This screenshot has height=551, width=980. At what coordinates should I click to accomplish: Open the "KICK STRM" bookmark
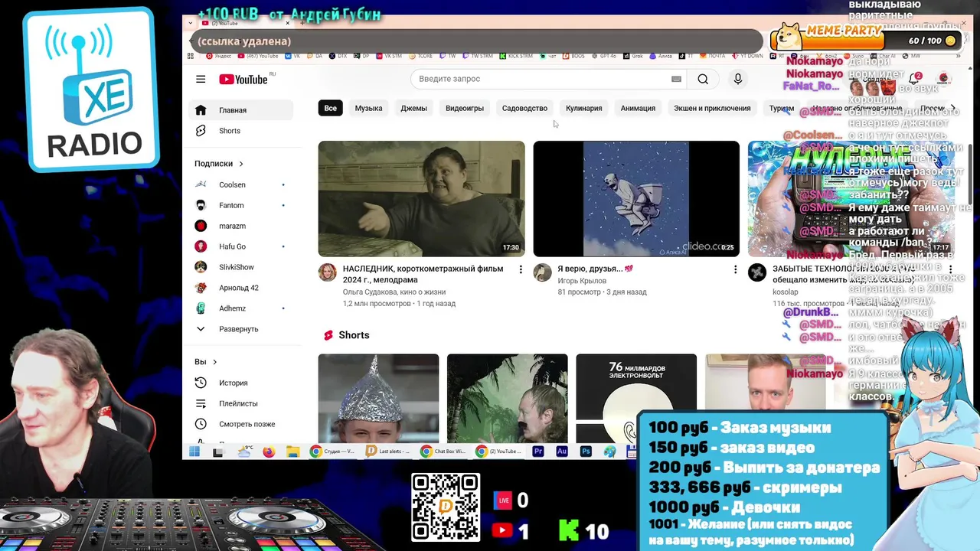[x=516, y=56]
